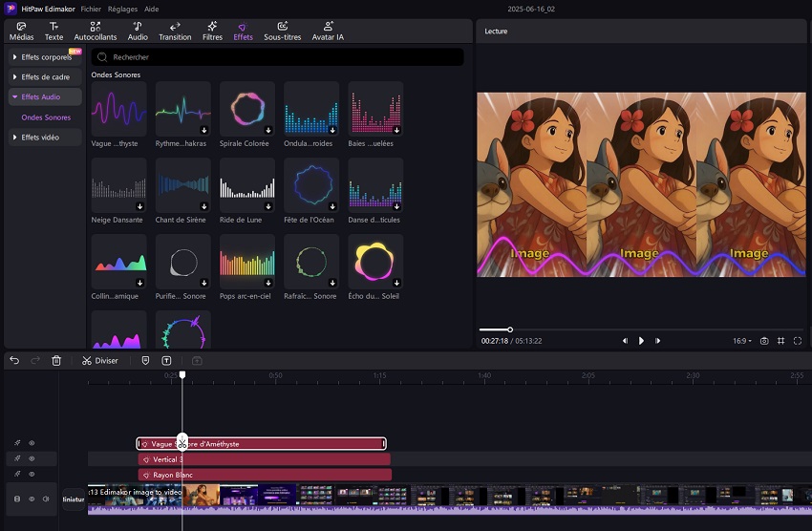
Task: Select the Ride de Lune effect thumbnail
Action: [247, 185]
